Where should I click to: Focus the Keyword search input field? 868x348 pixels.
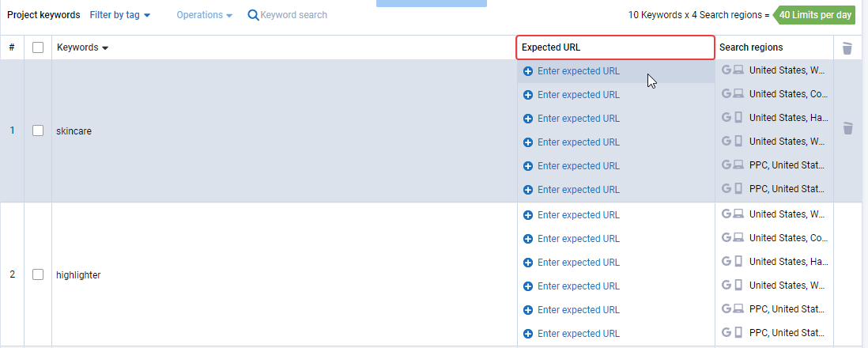click(294, 15)
